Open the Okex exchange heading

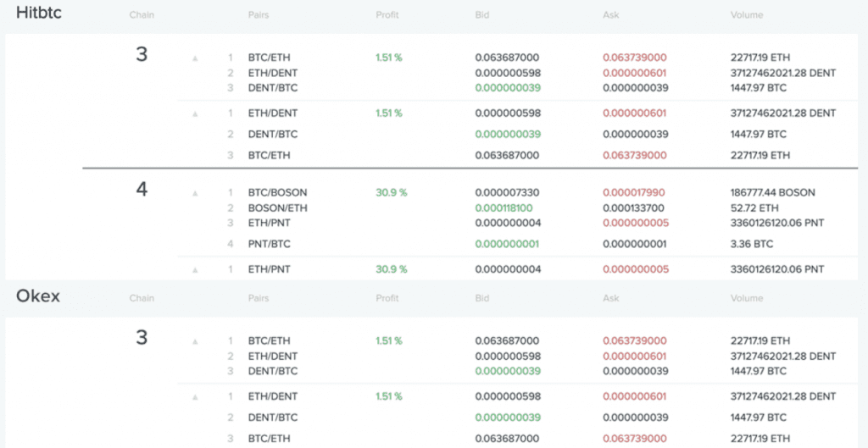[37, 296]
